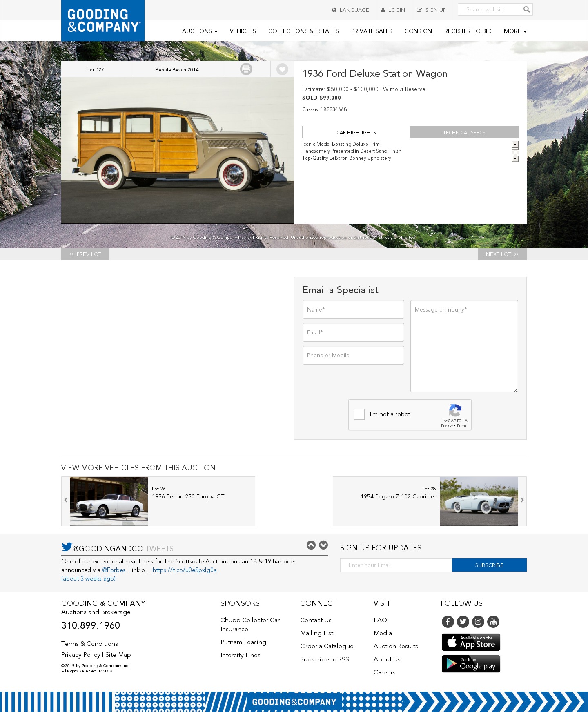
Task: Expand the Auctions dropdown menu
Action: tap(200, 31)
